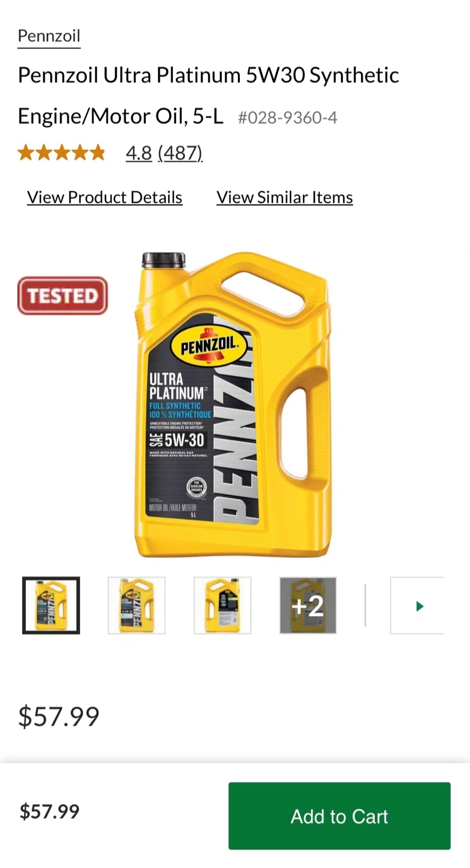The image size is (470, 868).
Task: Open View Product Details
Action: (105, 197)
